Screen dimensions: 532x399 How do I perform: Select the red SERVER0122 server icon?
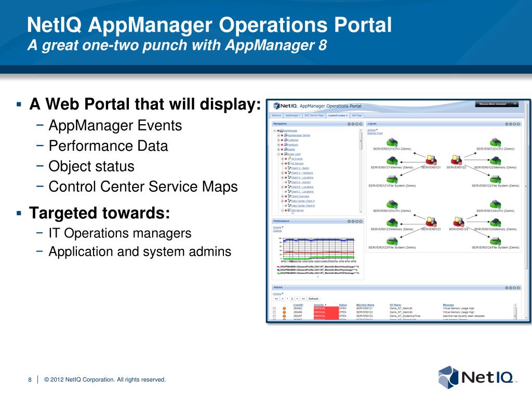point(456,160)
